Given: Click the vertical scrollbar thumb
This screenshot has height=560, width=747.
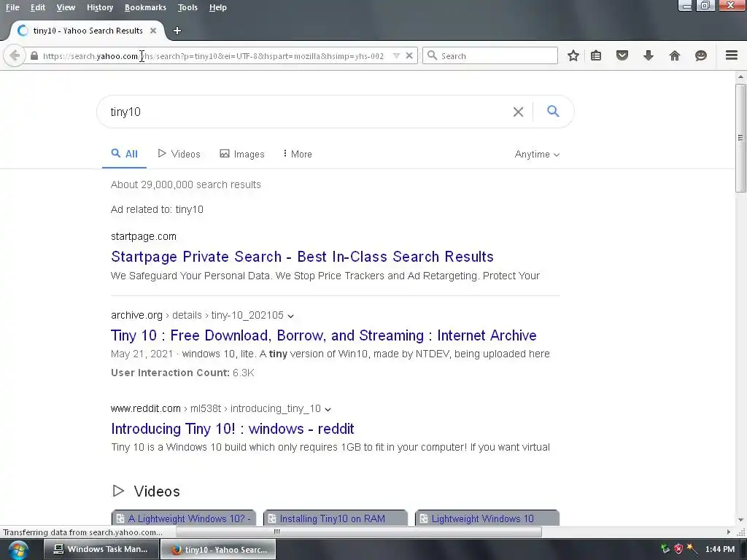Looking at the screenshot, I should [x=740, y=138].
